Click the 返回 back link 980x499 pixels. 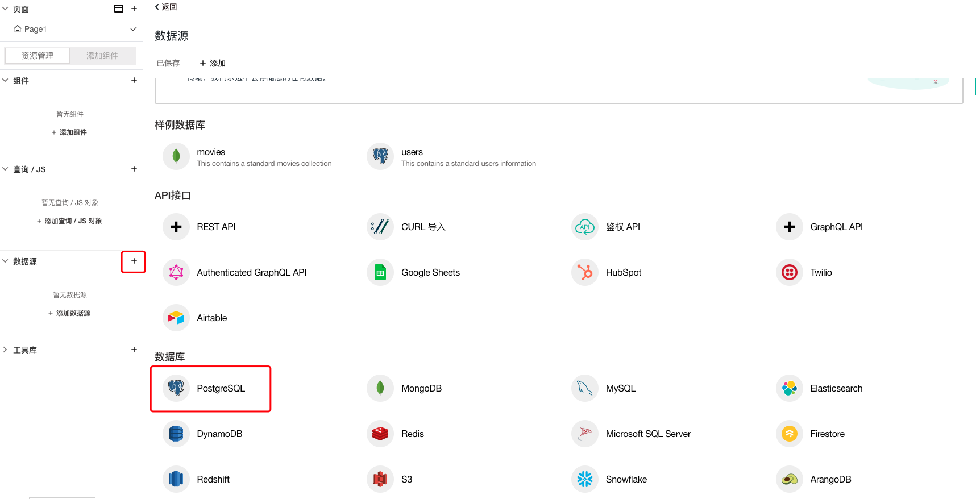(166, 7)
